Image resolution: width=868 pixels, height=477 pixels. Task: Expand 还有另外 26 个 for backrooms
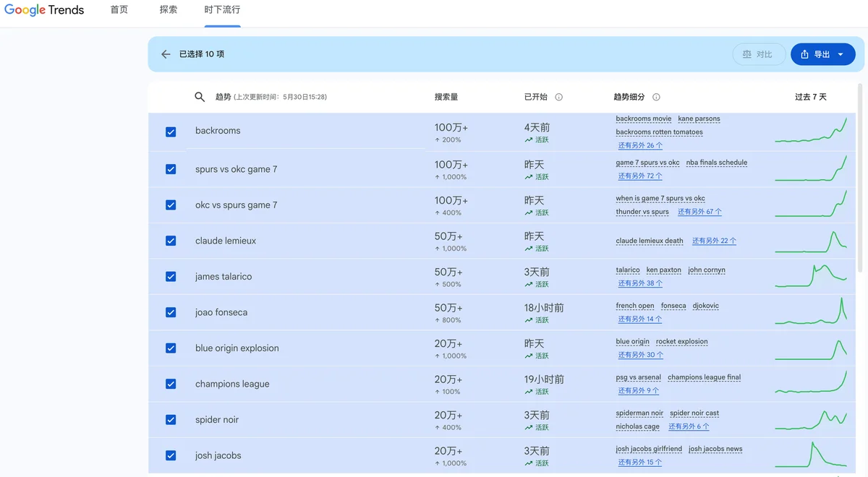640,145
